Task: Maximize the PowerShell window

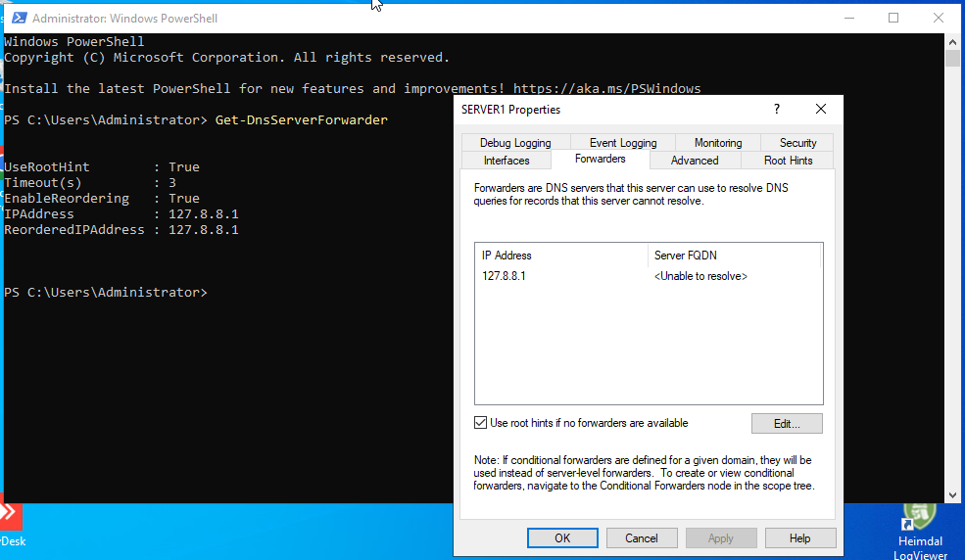Action: pos(893,18)
